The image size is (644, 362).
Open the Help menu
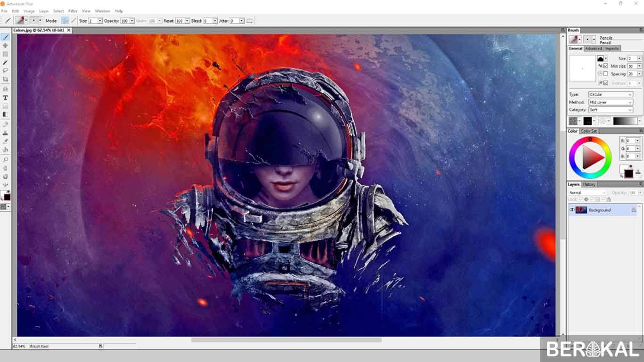coord(119,11)
